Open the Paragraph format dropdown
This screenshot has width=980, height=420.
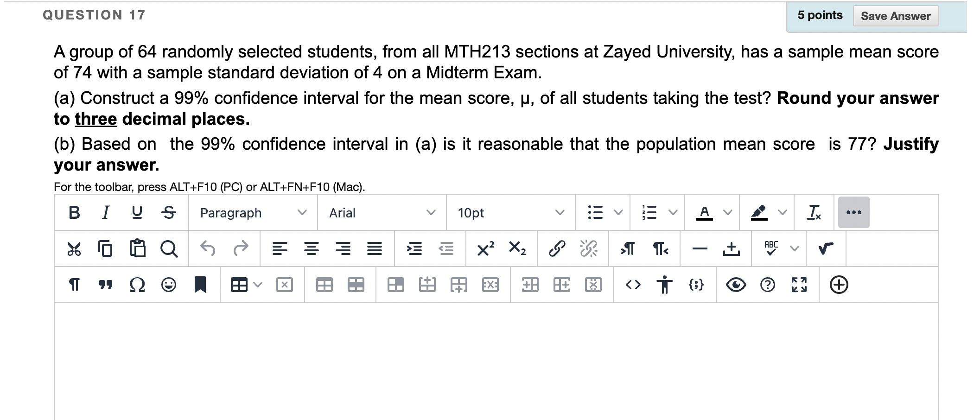click(x=253, y=213)
